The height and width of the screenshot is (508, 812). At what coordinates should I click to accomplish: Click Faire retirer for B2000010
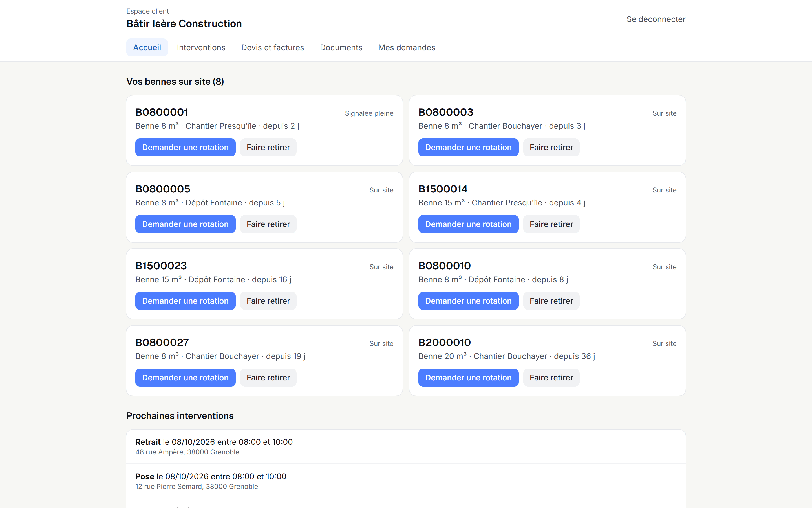551,378
